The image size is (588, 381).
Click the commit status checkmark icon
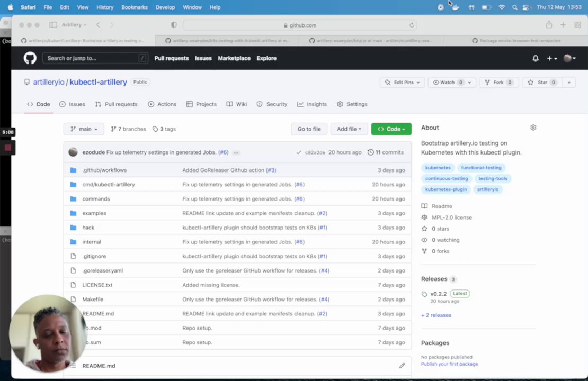click(298, 152)
